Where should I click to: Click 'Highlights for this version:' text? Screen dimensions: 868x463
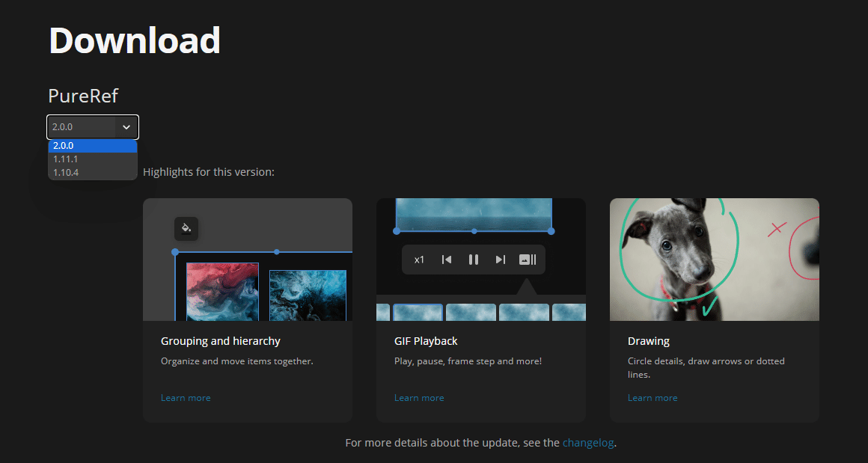pyautogui.click(x=209, y=172)
